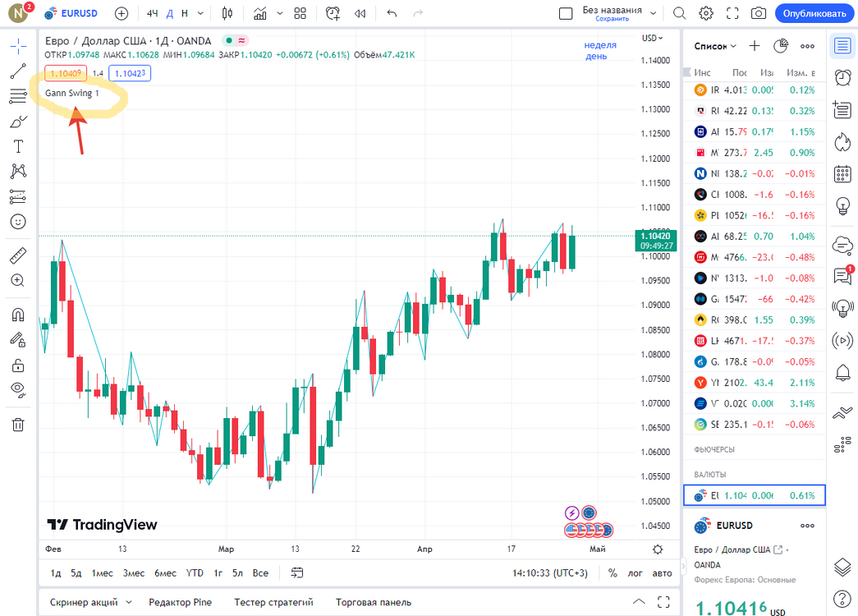Open the indicators menu
858x616 pixels.
point(260,13)
